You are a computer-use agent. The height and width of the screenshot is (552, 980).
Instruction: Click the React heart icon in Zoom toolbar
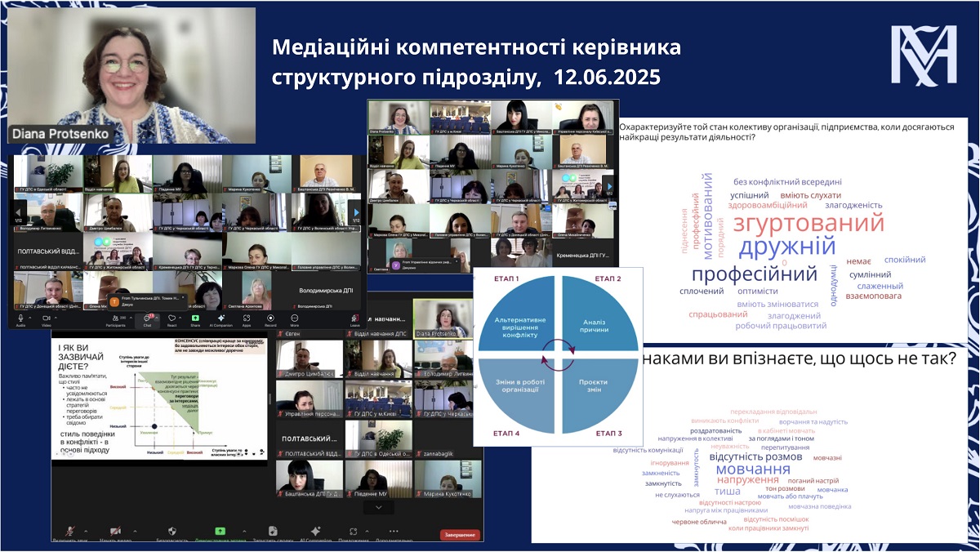pos(171,317)
